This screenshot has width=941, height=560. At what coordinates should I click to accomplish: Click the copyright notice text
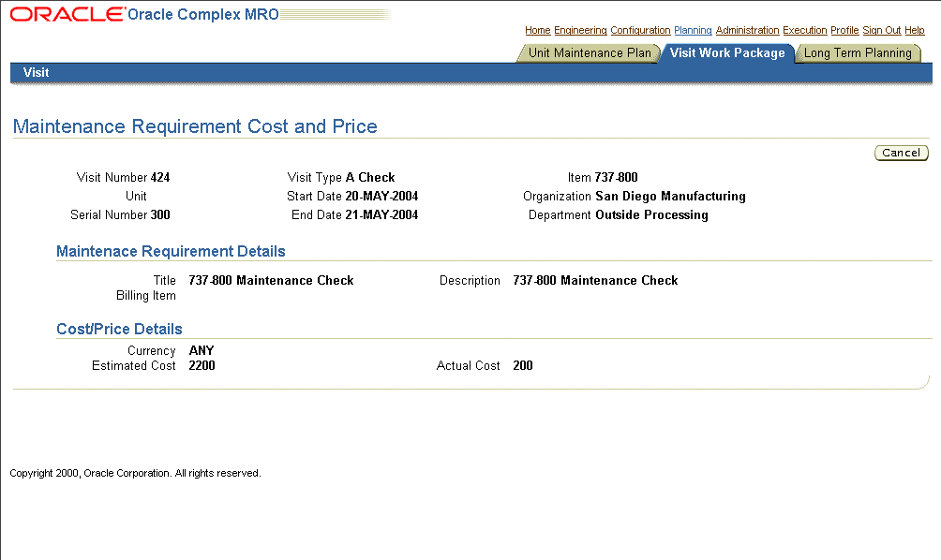pyautogui.click(x=135, y=473)
